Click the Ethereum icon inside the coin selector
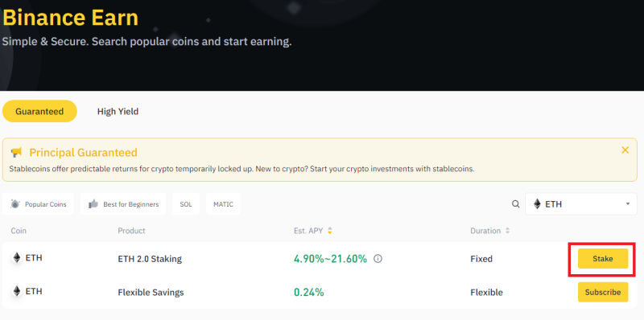 (537, 204)
